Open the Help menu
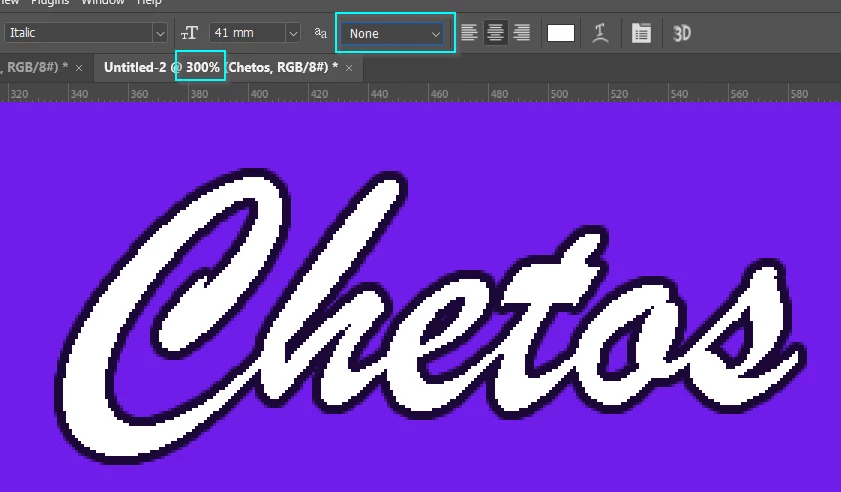 pos(149,2)
